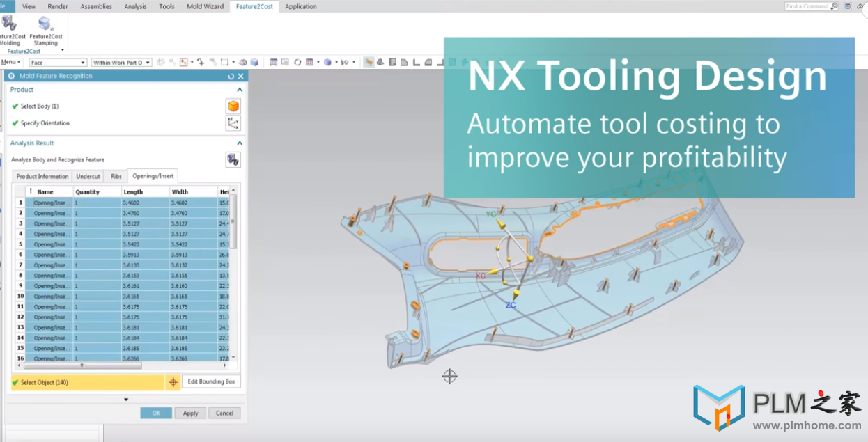Click the Select Body (1) step

[x=40, y=106]
